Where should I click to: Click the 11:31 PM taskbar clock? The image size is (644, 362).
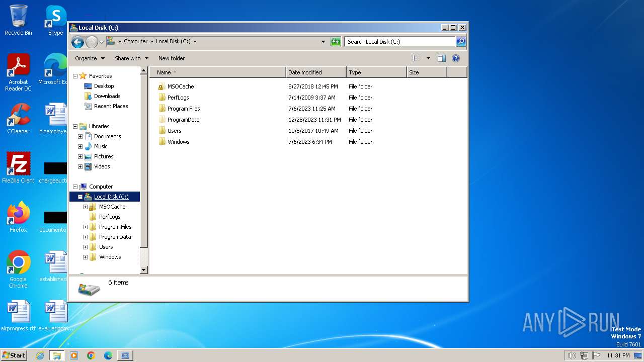618,355
